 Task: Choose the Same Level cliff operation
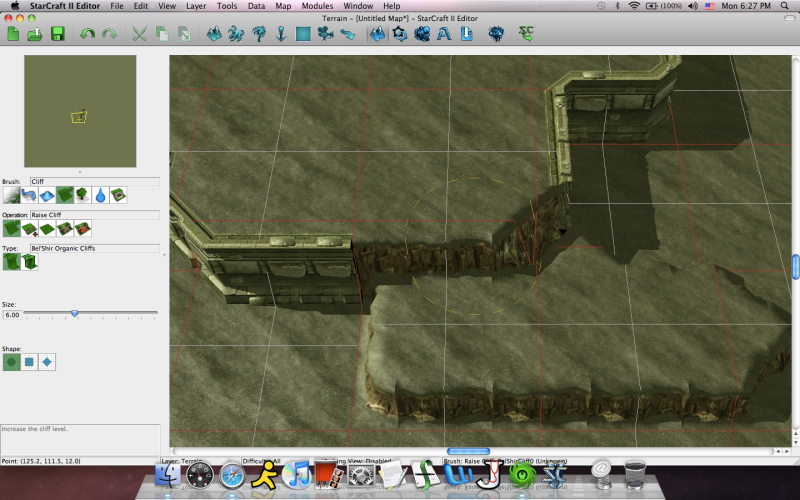pos(47,229)
